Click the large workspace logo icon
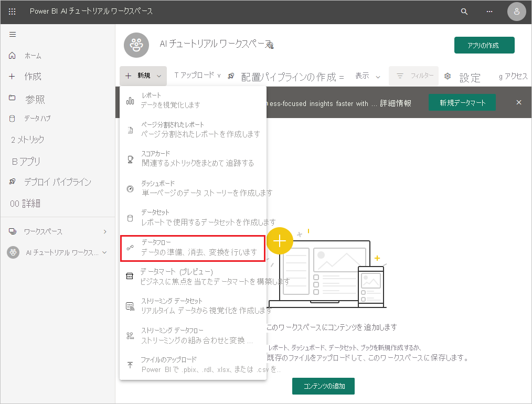532x404 pixels. click(136, 45)
